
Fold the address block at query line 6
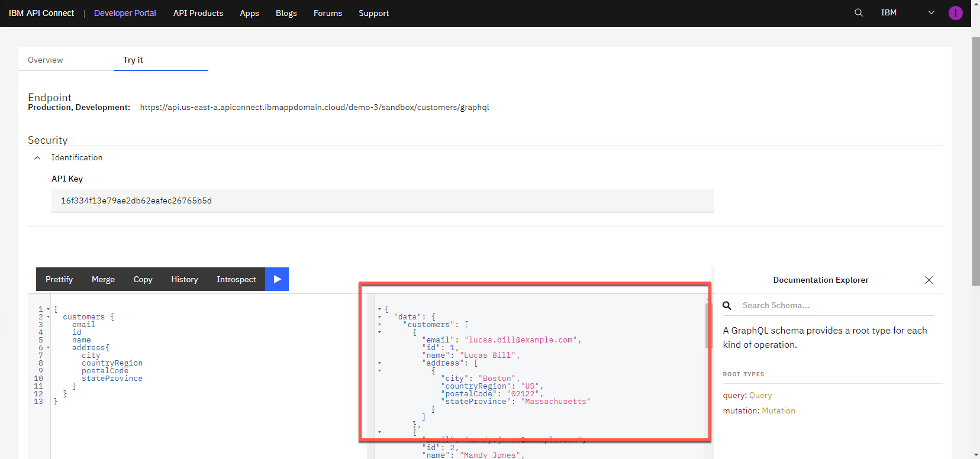pyautogui.click(x=48, y=348)
